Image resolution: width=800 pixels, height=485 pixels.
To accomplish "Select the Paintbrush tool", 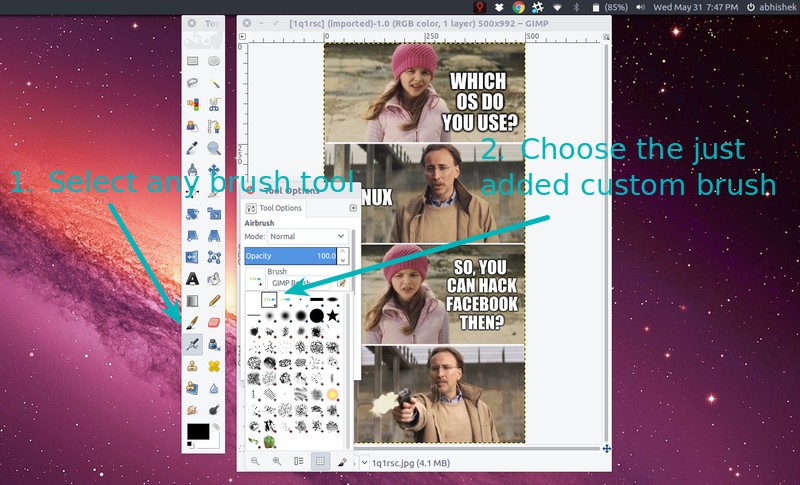I will tap(192, 323).
